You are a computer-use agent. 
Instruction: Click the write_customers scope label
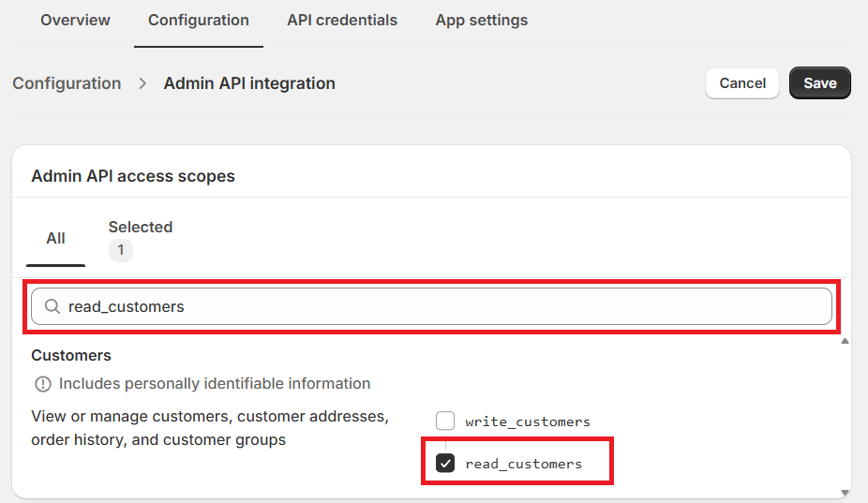point(528,422)
